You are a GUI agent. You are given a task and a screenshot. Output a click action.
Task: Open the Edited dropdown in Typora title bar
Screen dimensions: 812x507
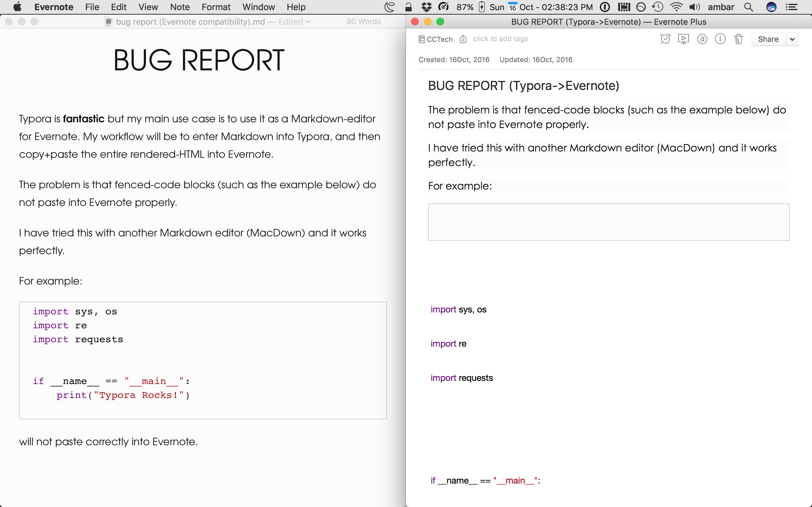[308, 22]
